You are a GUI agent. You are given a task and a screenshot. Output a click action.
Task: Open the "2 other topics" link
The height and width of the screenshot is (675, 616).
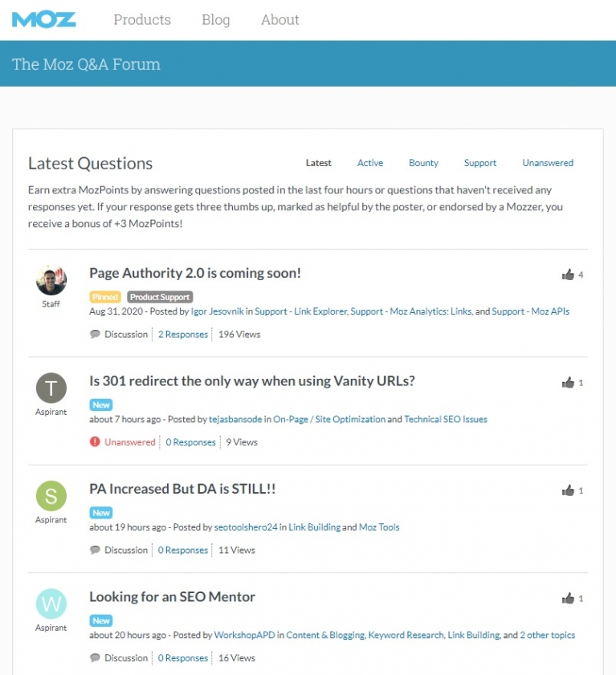548,635
